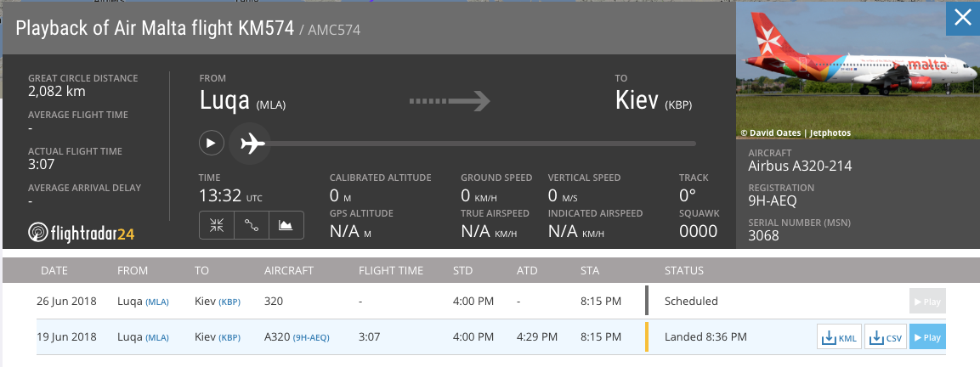Open the 9H-AEQ registration link
This screenshot has width=980, height=367.
[311, 337]
